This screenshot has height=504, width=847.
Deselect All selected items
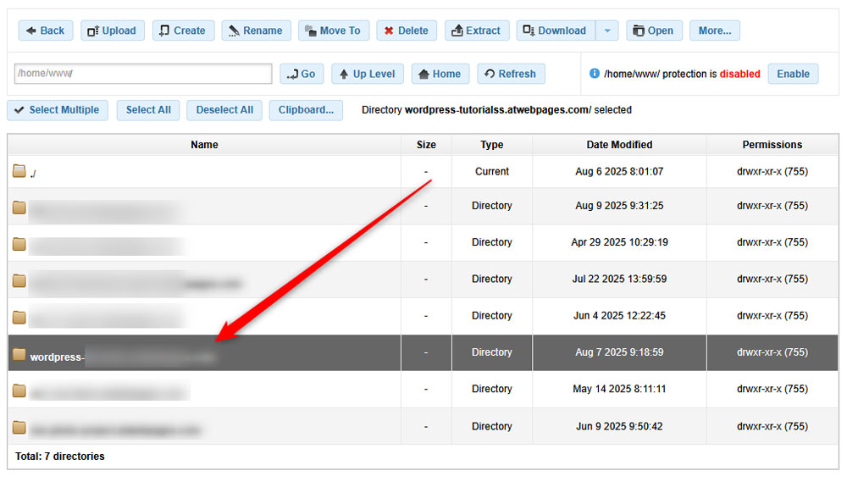(x=224, y=109)
